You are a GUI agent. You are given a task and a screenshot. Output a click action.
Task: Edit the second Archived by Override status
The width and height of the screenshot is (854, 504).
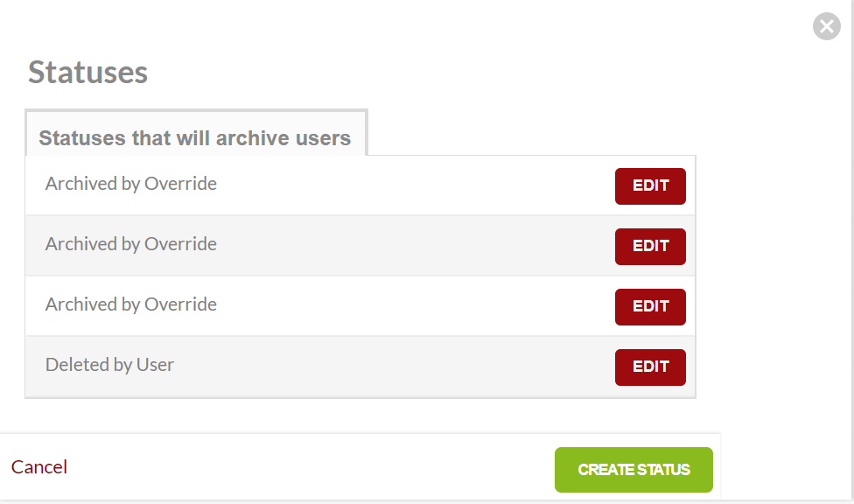click(x=650, y=246)
